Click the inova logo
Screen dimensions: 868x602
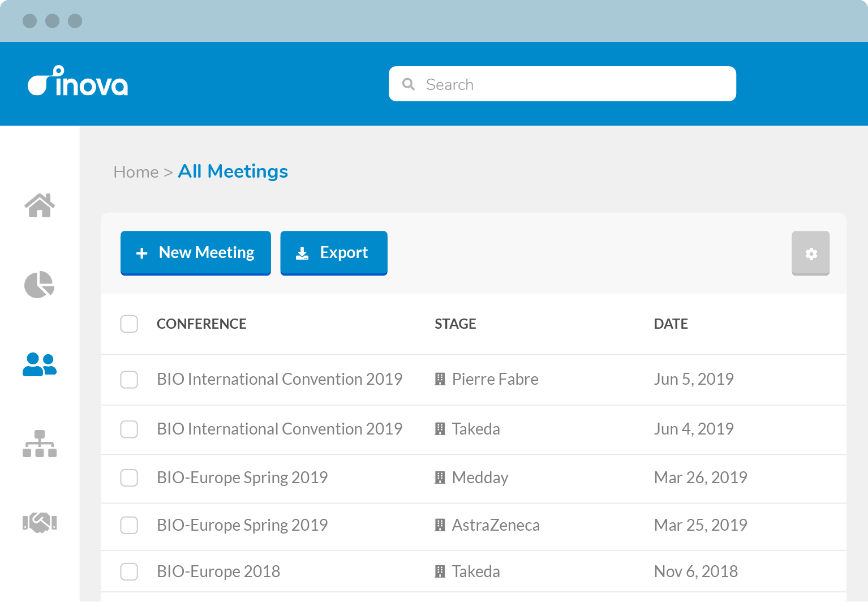pyautogui.click(x=78, y=81)
